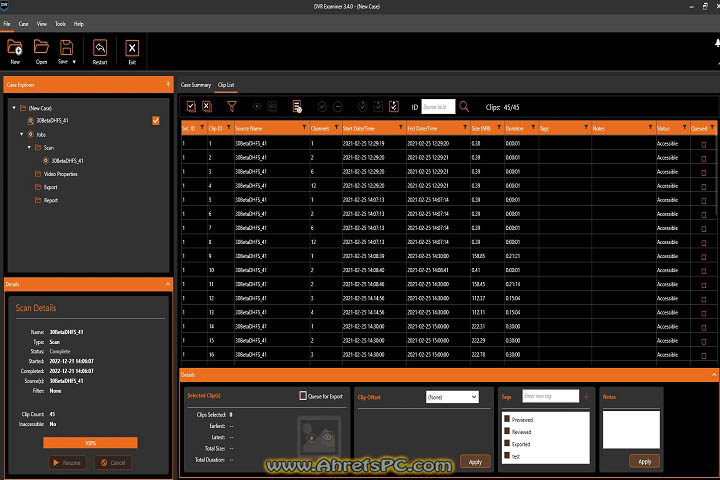Click the Restart toolbar icon
720x480 pixels.
click(x=100, y=51)
